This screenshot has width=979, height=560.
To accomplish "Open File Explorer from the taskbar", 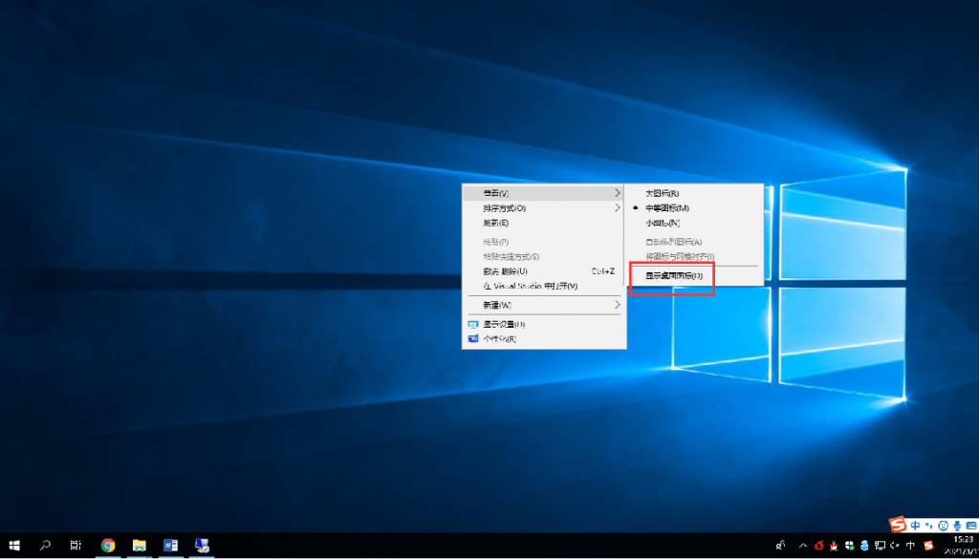I will (x=140, y=546).
